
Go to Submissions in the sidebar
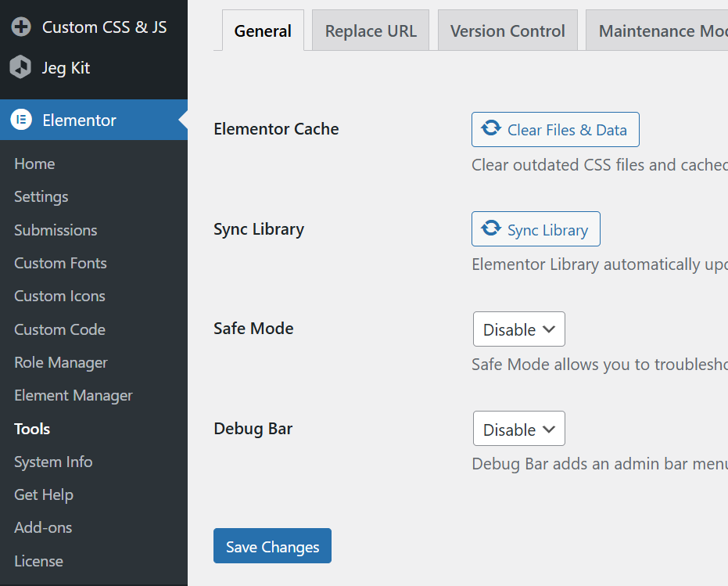pos(56,230)
